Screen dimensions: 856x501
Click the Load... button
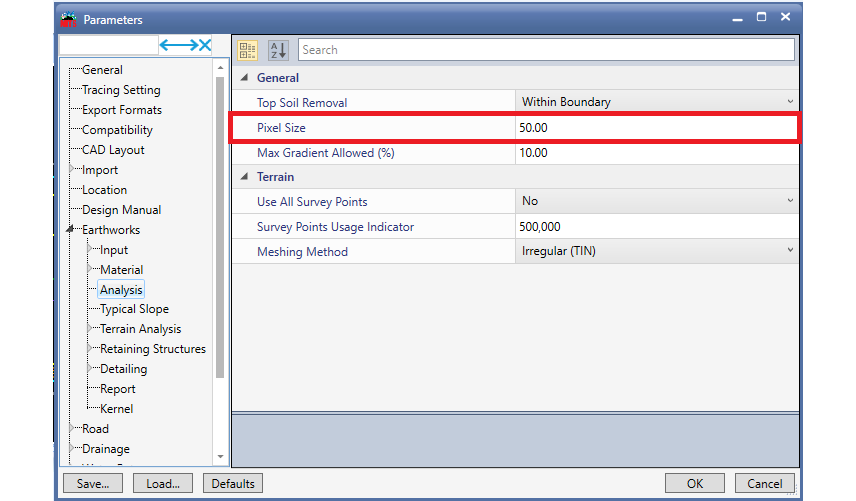[163, 484]
